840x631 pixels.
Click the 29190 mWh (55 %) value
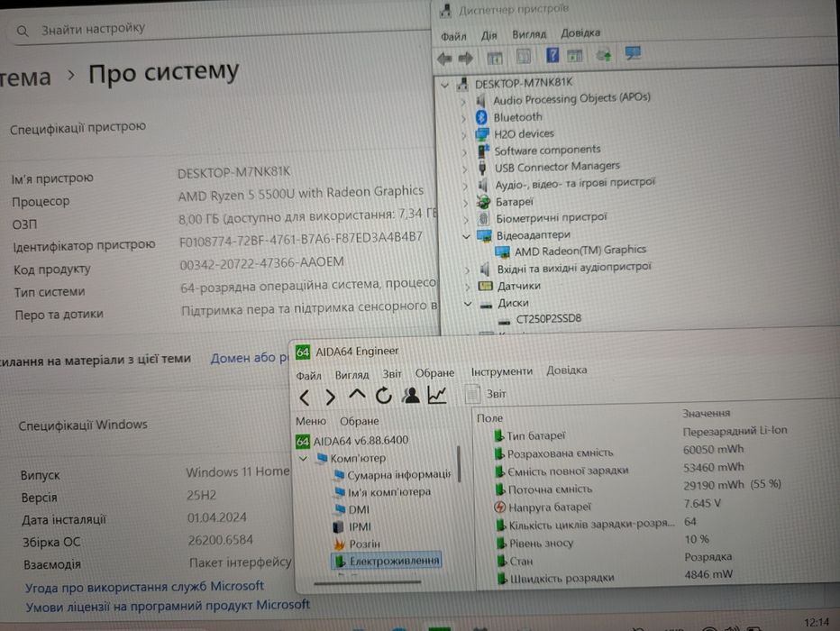[x=732, y=485]
